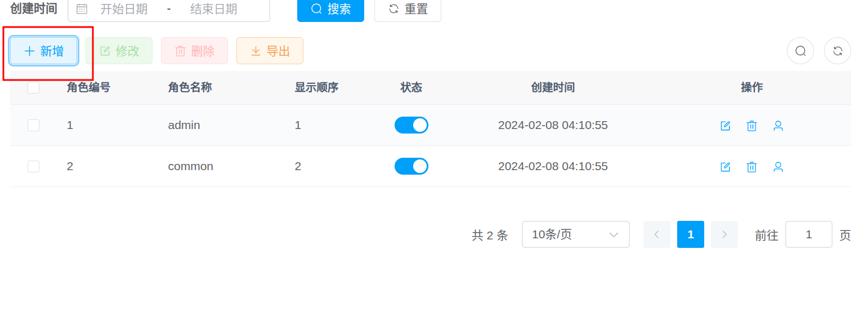Go to next page with right chevron
Image resolution: width=868 pixels, height=320 pixels.
click(724, 234)
